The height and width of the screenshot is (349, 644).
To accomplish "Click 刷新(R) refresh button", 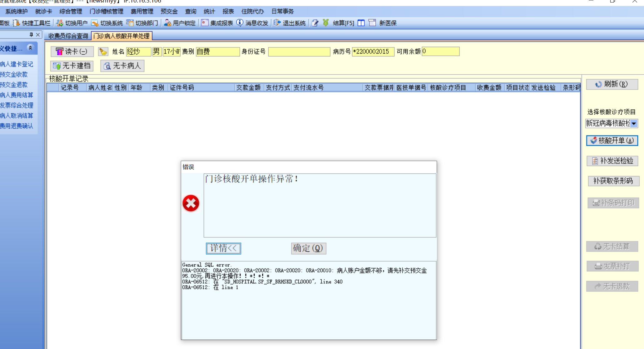I will [612, 84].
